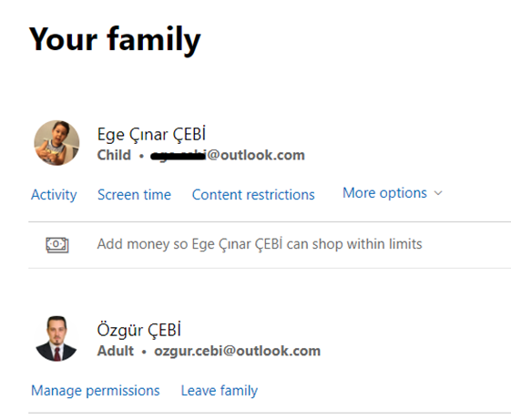Click the dot separator after Adult label

[144, 352]
